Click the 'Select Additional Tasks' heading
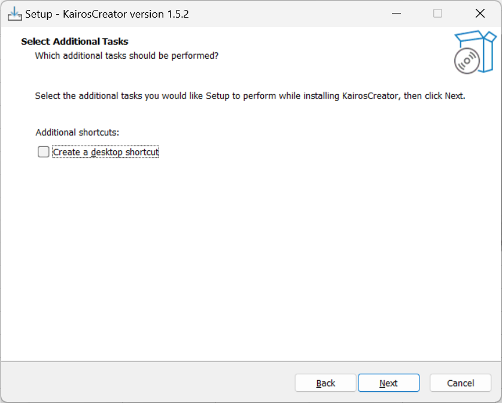Image resolution: width=502 pixels, height=404 pixels. [75, 42]
